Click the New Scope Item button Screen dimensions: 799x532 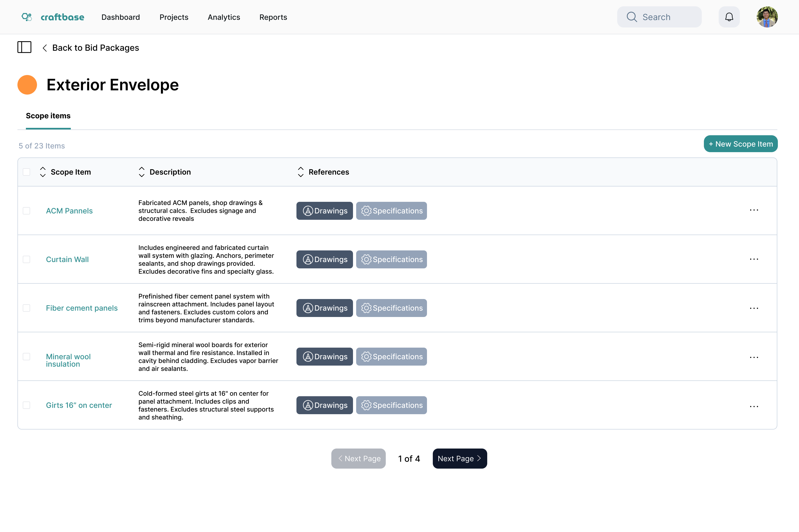point(740,144)
